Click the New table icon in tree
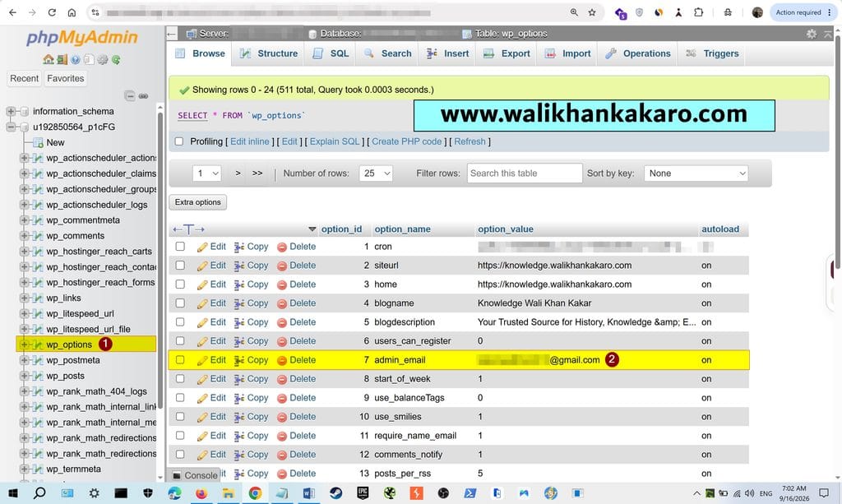The image size is (842, 504). (x=38, y=143)
